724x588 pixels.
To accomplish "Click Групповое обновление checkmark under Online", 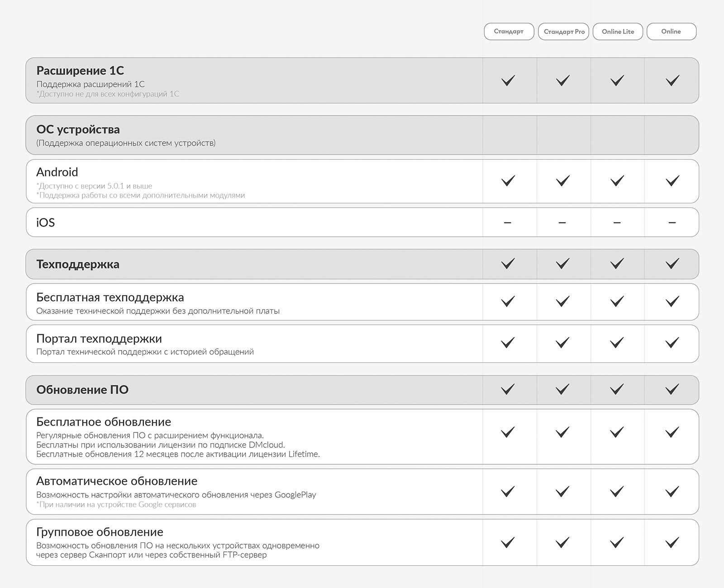I will tap(672, 542).
